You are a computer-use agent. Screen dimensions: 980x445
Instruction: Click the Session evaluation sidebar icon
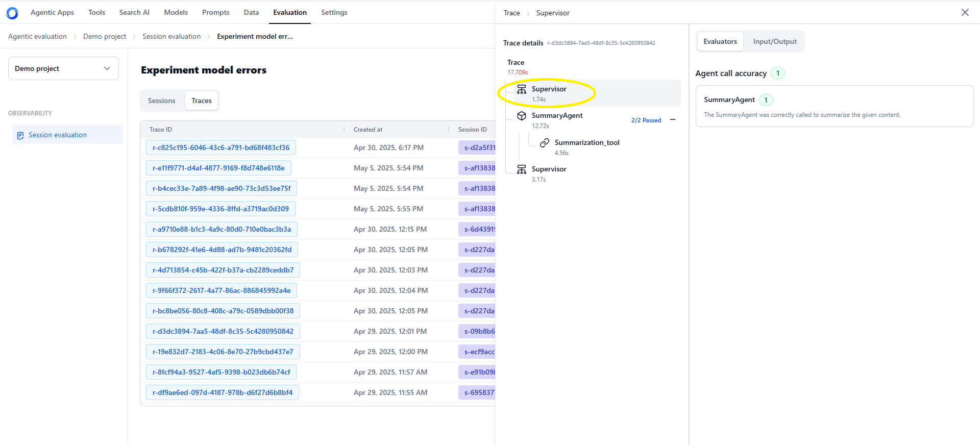[x=20, y=135]
